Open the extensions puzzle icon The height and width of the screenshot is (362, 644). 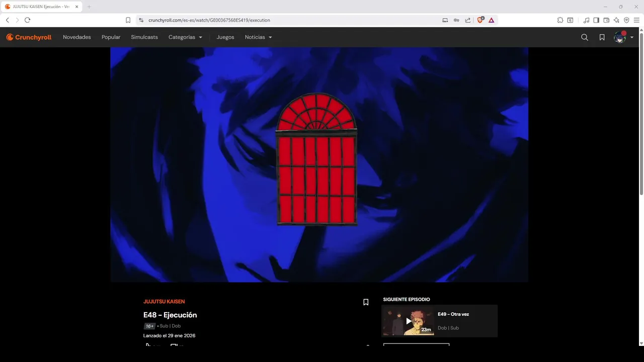click(560, 20)
